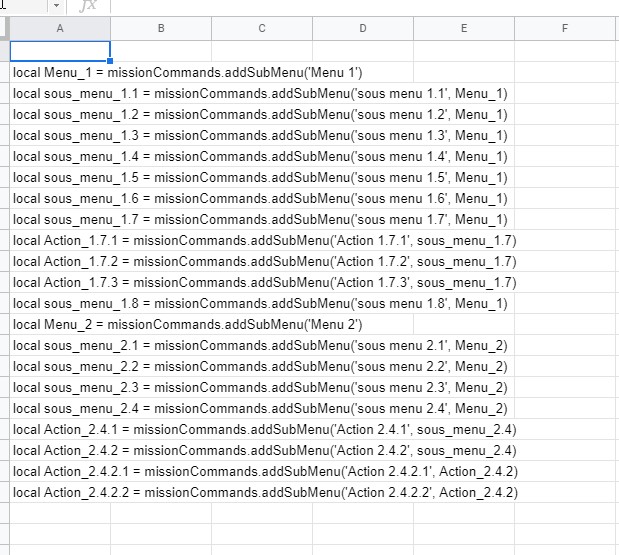The width and height of the screenshot is (619, 555).
Task: Click the 'local sous_menu_2.3' row cell
Action: (x=60, y=387)
